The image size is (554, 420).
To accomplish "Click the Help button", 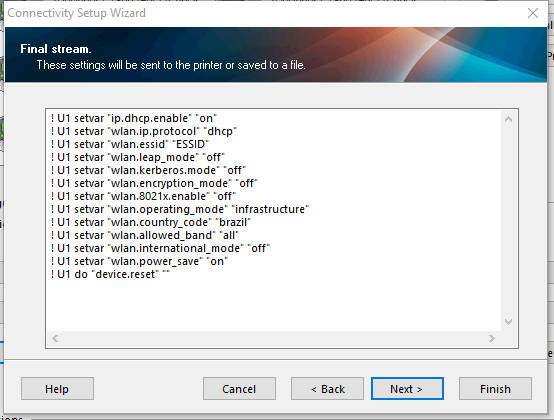I will click(57, 389).
